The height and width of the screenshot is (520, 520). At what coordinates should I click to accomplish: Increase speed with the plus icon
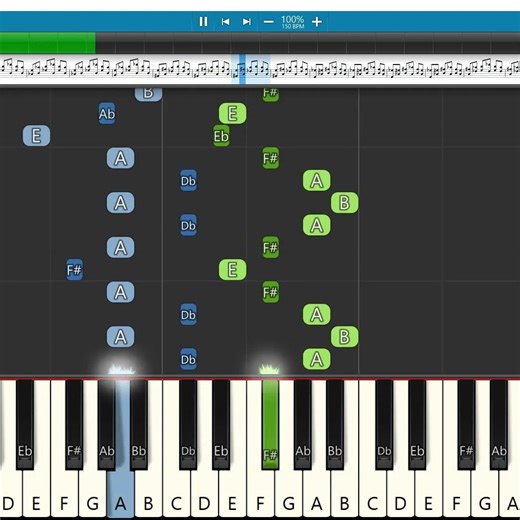tap(317, 22)
